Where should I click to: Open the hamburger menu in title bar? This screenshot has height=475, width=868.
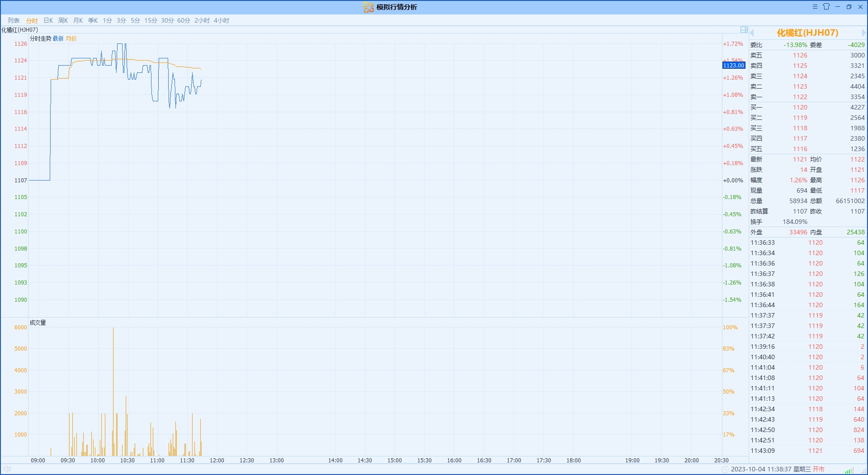(x=815, y=7)
